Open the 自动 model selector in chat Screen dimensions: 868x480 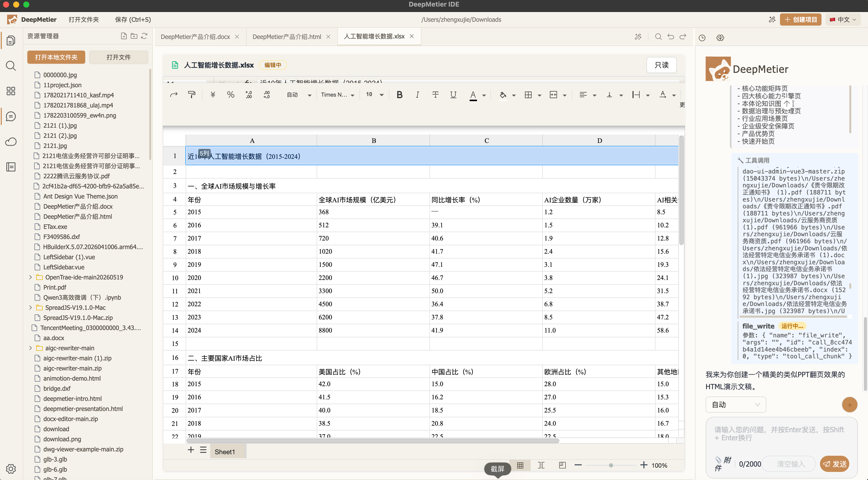point(735,404)
